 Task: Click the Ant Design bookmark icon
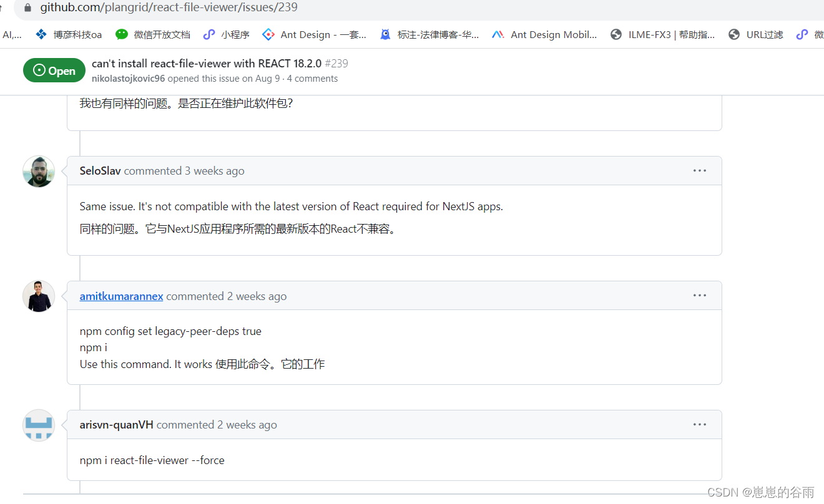268,34
